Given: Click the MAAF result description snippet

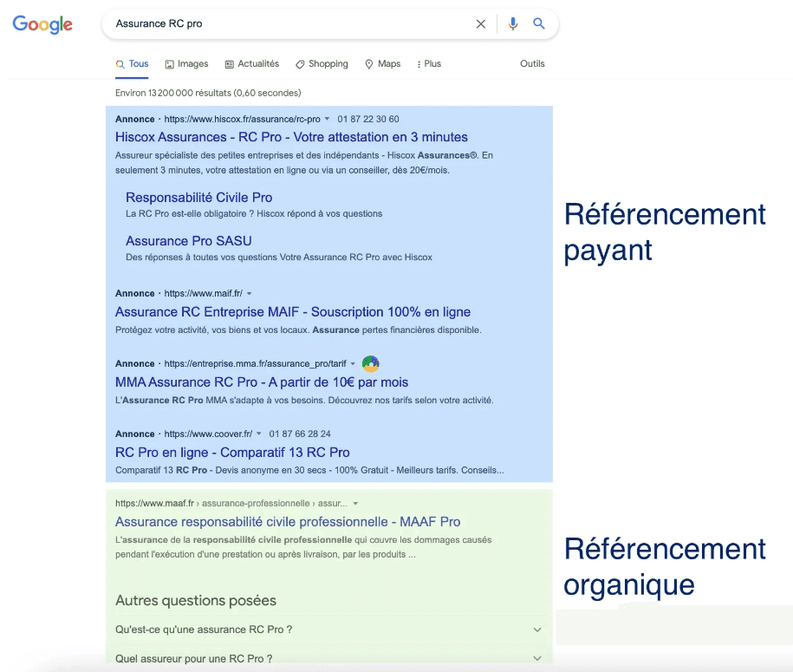Looking at the screenshot, I should point(303,547).
